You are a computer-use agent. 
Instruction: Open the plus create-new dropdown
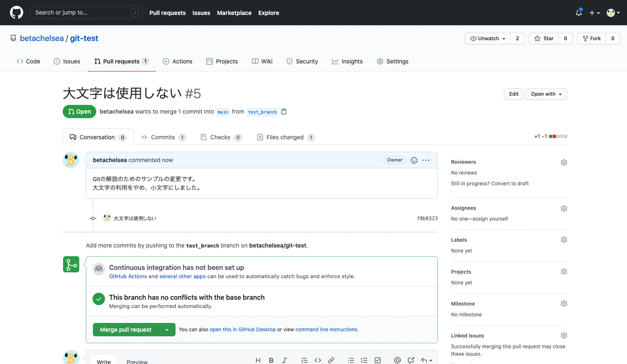[595, 13]
